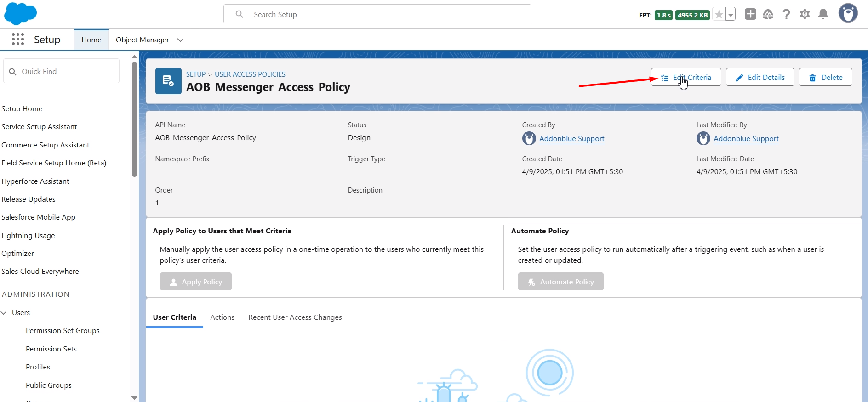Click the Edit Details button

(x=760, y=77)
